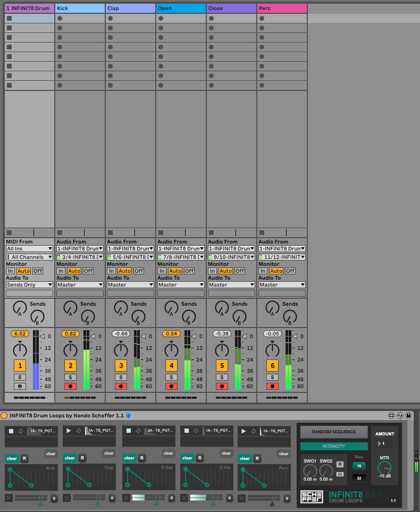Toggle track activator 4 on the Open track

(172, 366)
